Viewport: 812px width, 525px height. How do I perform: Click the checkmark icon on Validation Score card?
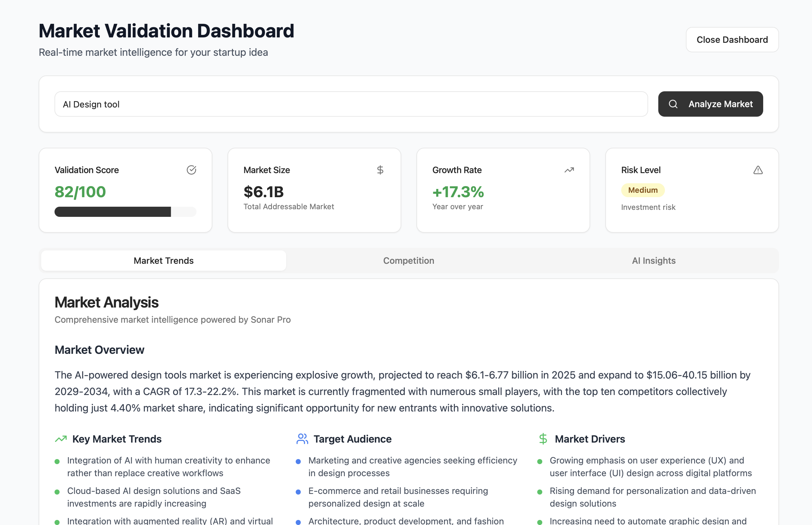[x=191, y=170]
